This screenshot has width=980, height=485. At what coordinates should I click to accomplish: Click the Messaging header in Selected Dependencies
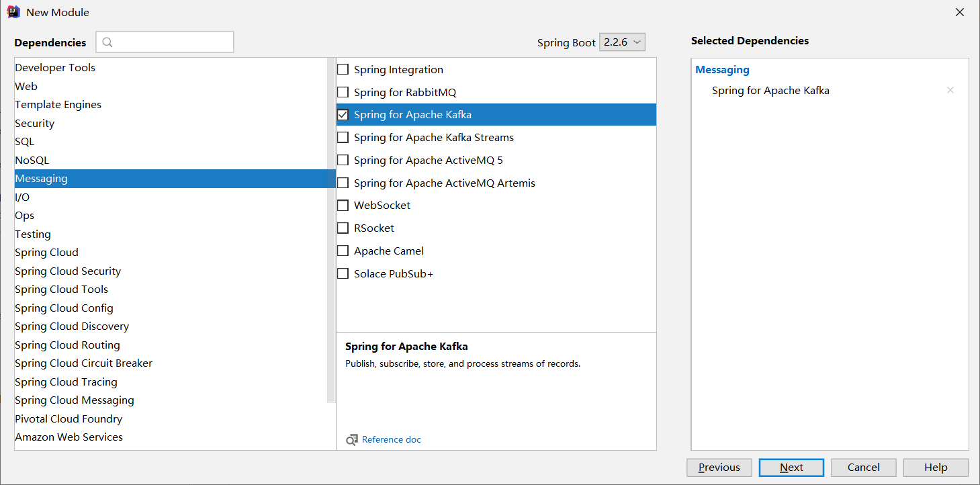(722, 69)
